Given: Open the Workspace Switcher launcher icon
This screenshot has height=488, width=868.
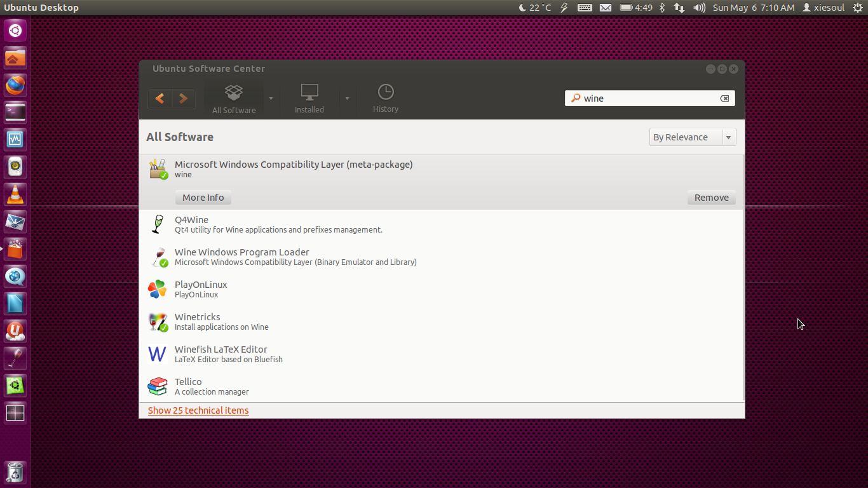Looking at the screenshot, I should click(x=15, y=413).
